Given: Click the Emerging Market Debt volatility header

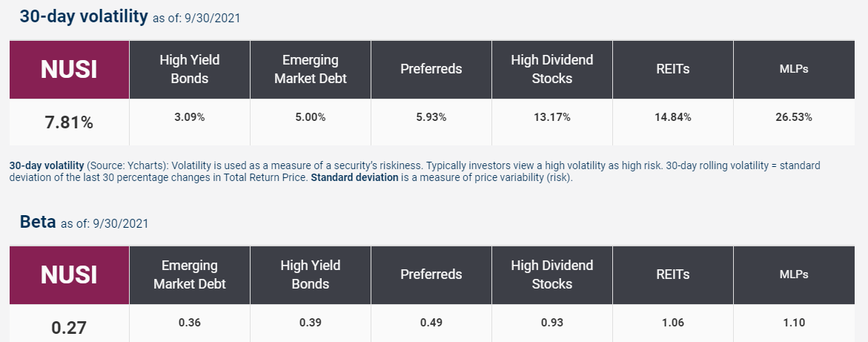Looking at the screenshot, I should point(311,69).
